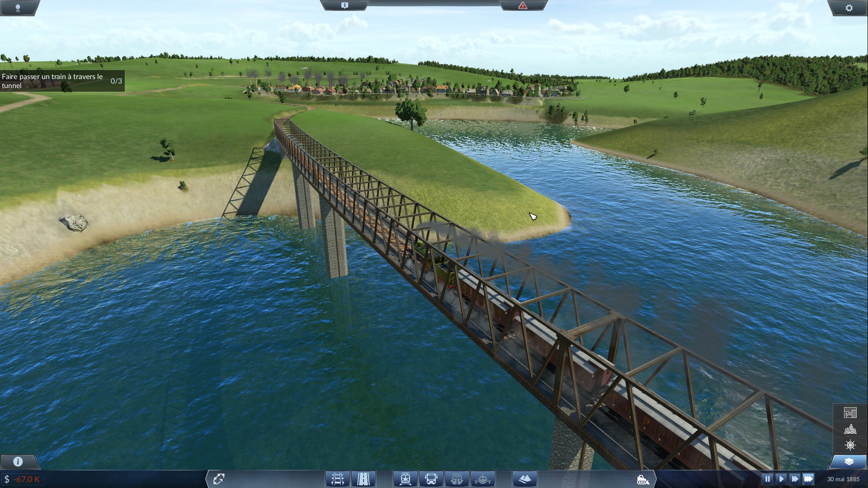Open the airplane and airport menu

tap(482, 479)
